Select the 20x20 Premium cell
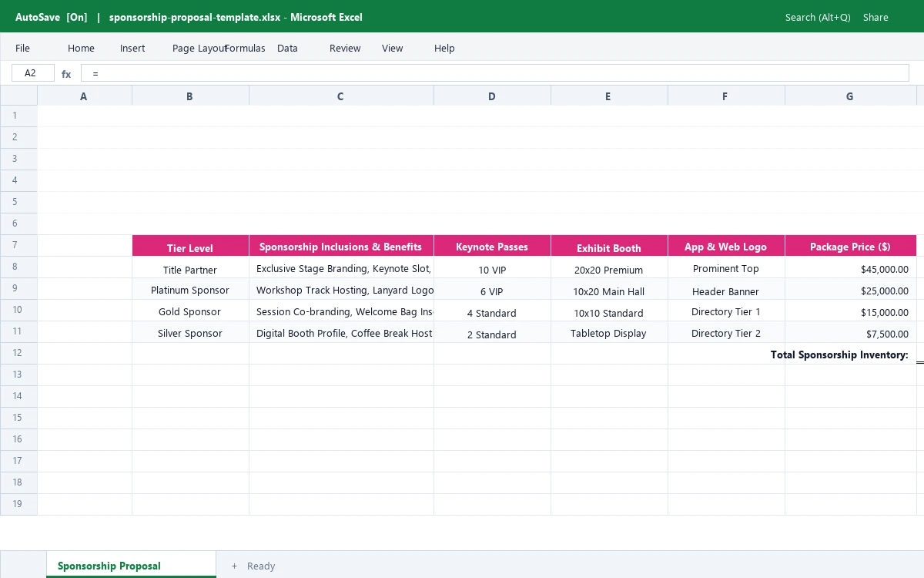 click(609, 267)
